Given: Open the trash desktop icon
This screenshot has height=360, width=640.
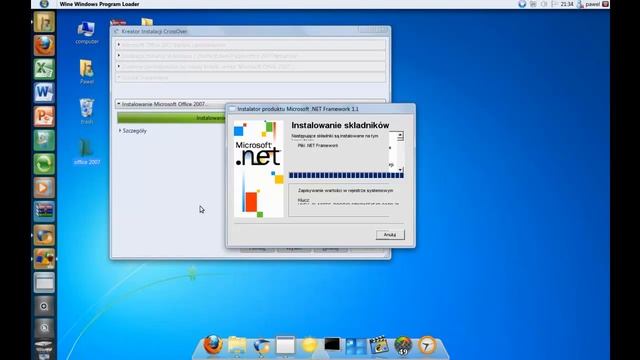Looking at the screenshot, I should pos(87,111).
